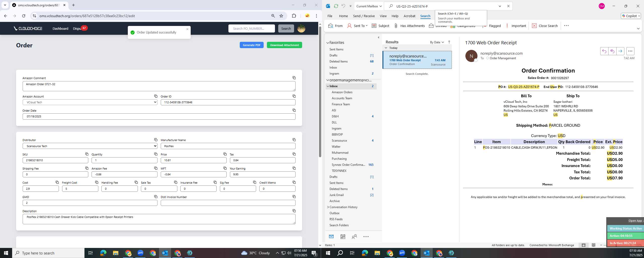The image size is (644, 258).
Task: Open CloudChoice Dashboard link
Action: [x=60, y=28]
